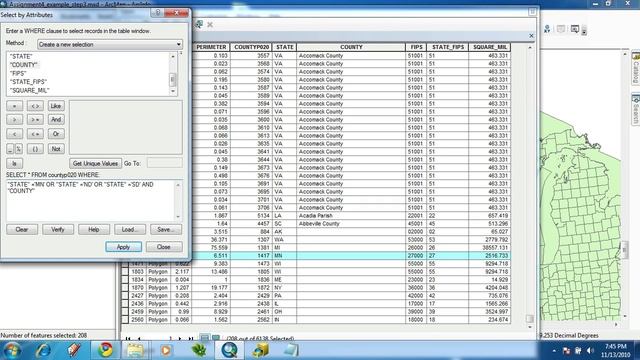640x360 pixels.
Task: Close the attribute table with X
Action: 531,36
